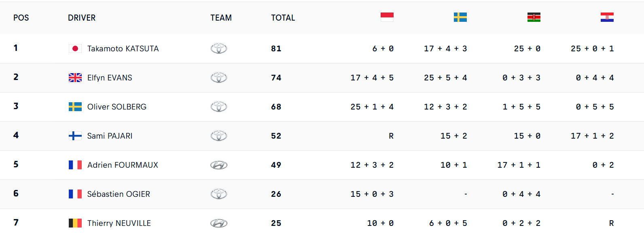Click Hyundai logo in Fourmaux's row

(x=219, y=165)
